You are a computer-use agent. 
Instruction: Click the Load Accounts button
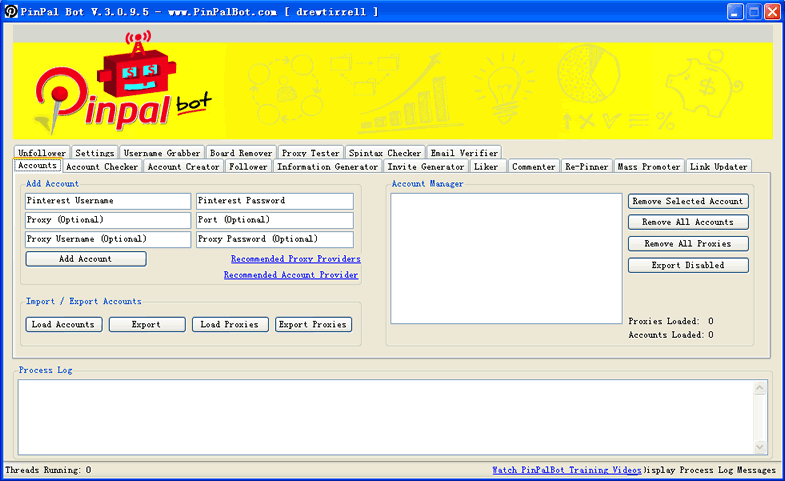pyautogui.click(x=64, y=324)
